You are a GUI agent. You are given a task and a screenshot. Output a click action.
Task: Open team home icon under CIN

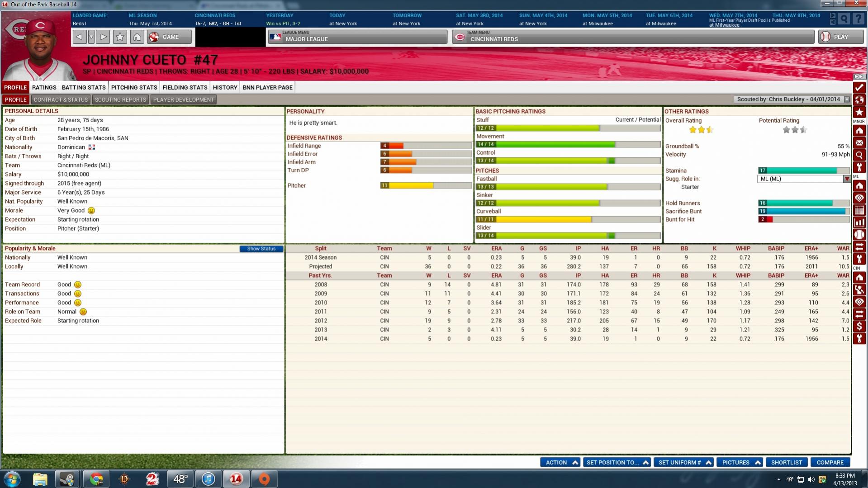(859, 278)
